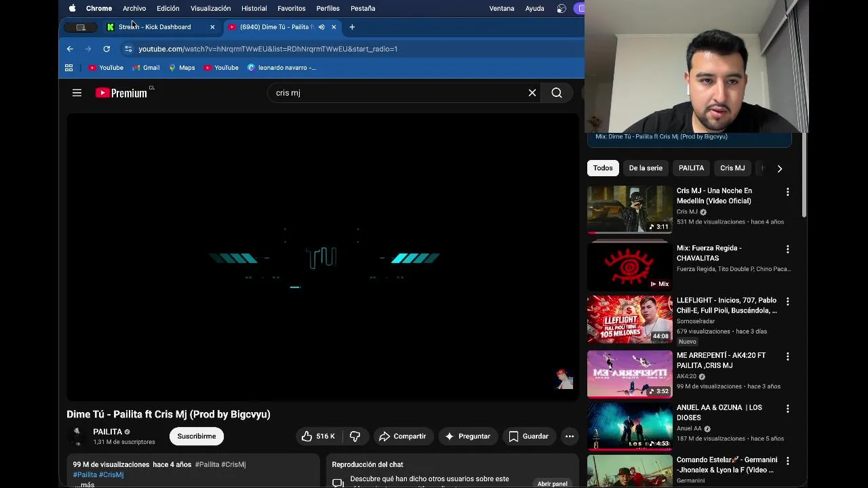Viewport: 868px width, 488px height.
Task: Open the Ventana menu
Action: [x=502, y=8]
